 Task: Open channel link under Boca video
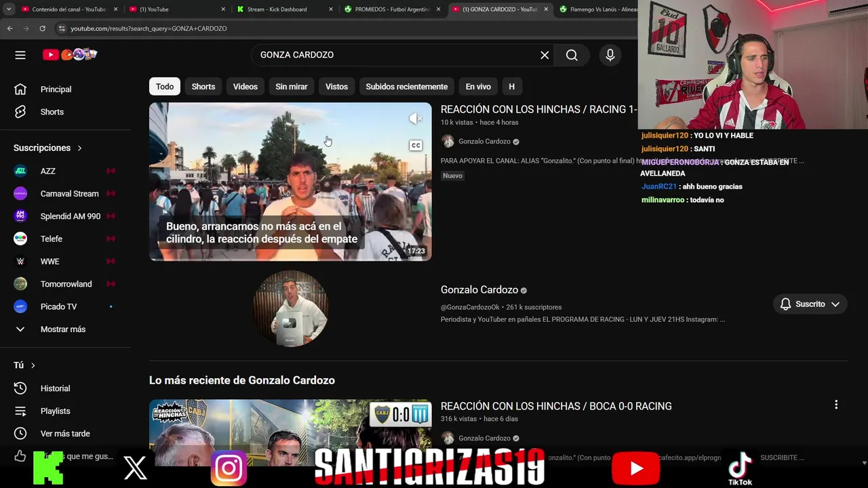click(x=484, y=439)
